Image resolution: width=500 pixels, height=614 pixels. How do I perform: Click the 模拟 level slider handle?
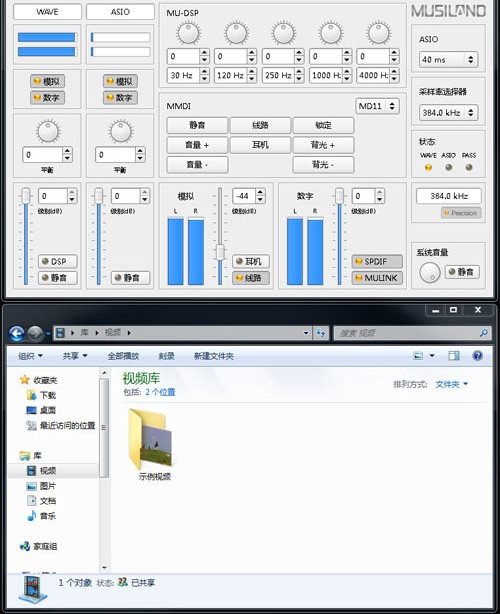pyautogui.click(x=220, y=252)
